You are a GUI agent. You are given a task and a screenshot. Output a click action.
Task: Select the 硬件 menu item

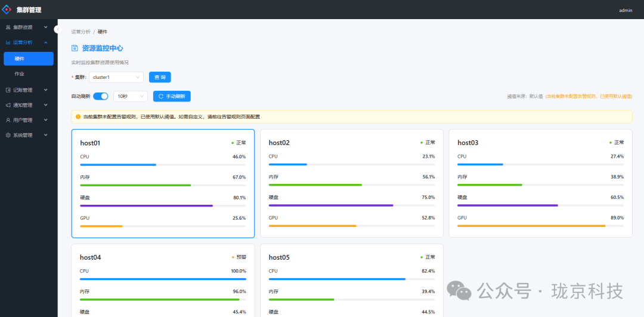click(x=29, y=59)
